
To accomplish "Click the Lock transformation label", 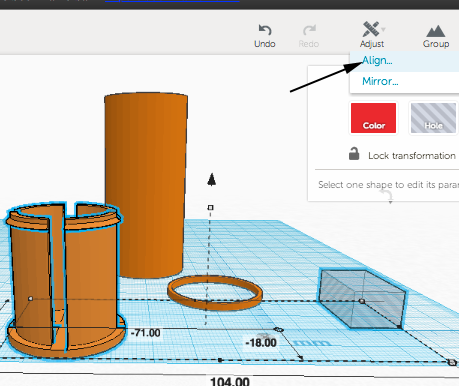I will tap(412, 156).
